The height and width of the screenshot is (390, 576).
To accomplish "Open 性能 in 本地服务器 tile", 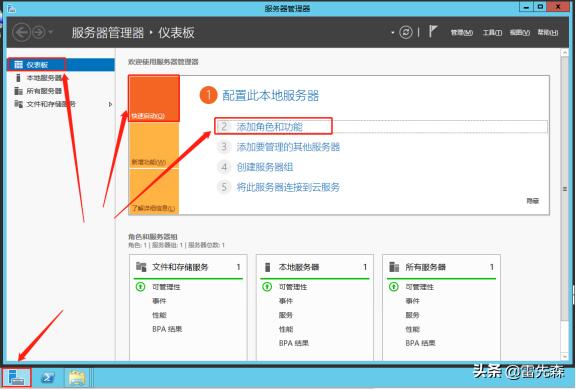I will point(286,329).
